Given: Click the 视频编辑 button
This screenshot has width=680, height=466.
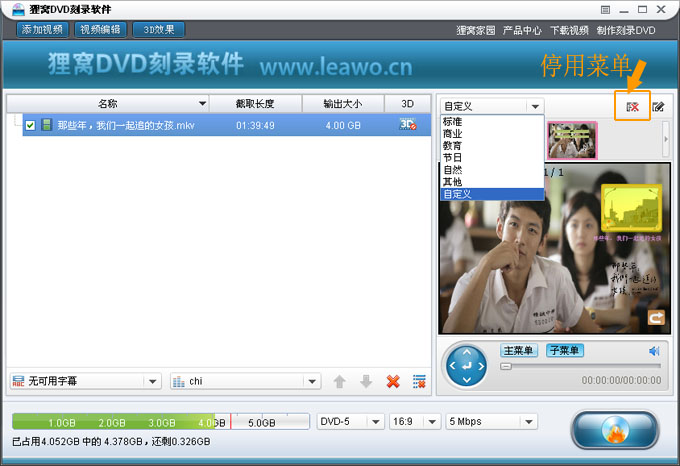Looking at the screenshot, I should coord(100,29).
